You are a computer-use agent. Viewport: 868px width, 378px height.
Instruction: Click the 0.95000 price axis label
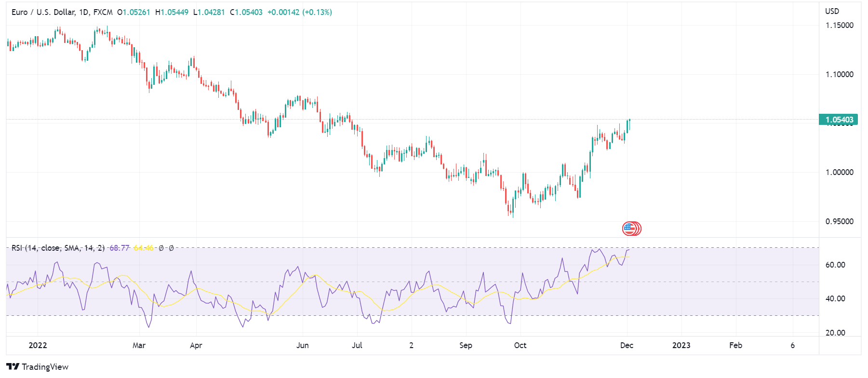click(x=839, y=221)
